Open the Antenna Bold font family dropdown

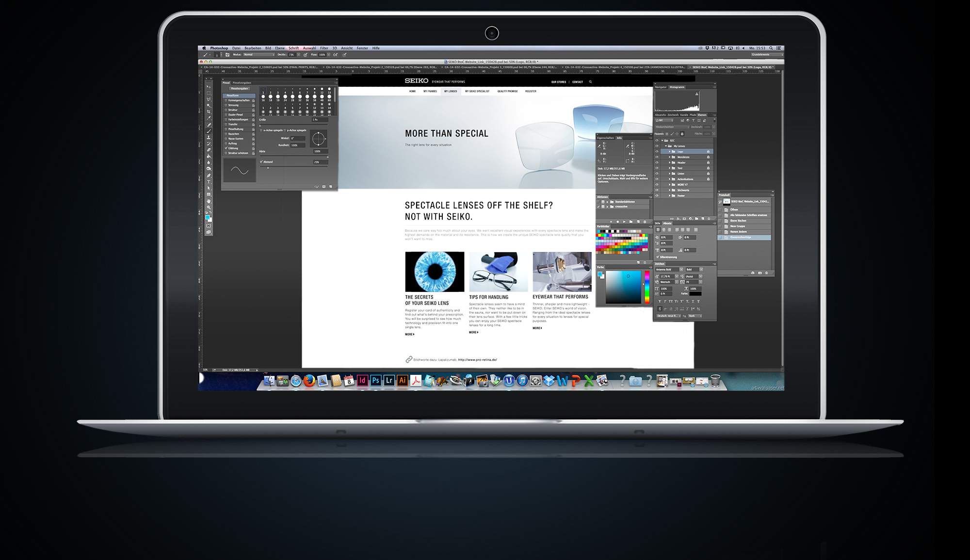coord(681,270)
